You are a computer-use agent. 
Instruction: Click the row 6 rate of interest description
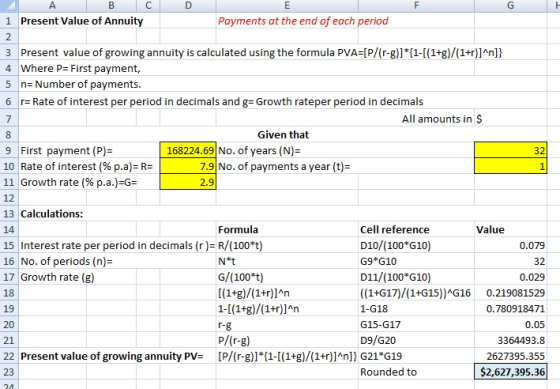point(222,101)
